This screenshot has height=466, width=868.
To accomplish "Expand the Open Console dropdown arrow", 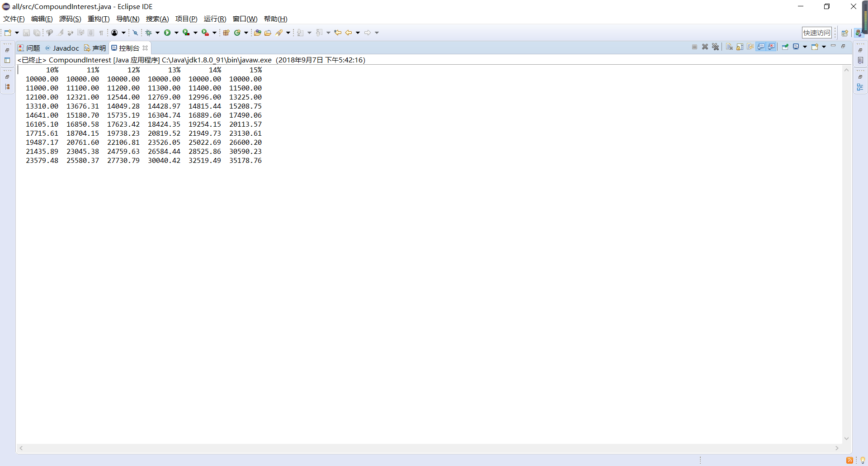I will pyautogui.click(x=824, y=47).
